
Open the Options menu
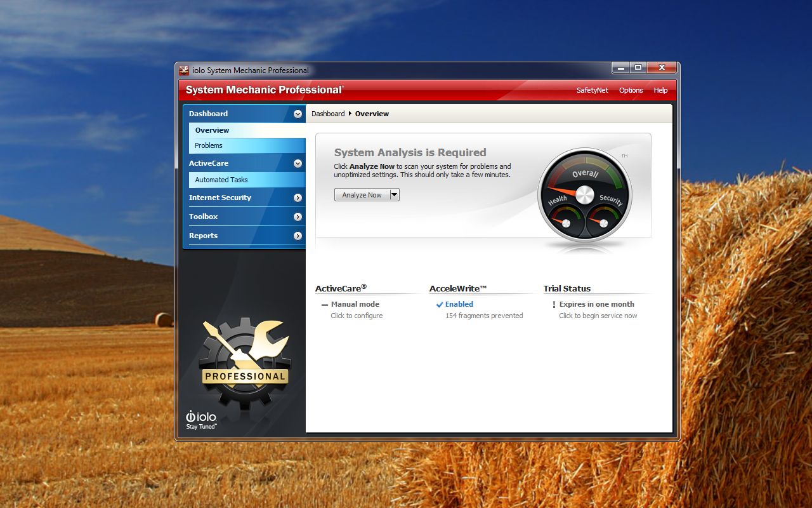(x=631, y=90)
